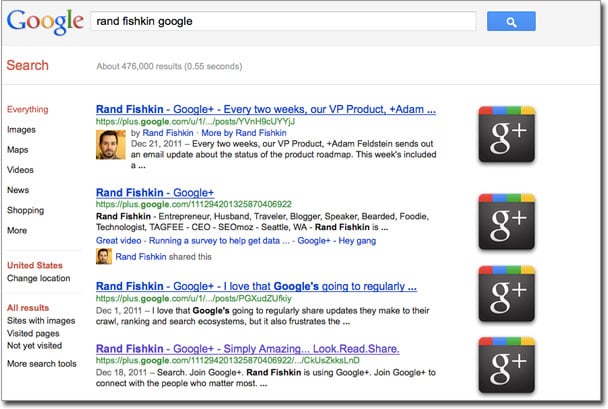The width and height of the screenshot is (608, 409).
Task: Focus the search box containing 'rand fishkin google'
Action: point(283,21)
